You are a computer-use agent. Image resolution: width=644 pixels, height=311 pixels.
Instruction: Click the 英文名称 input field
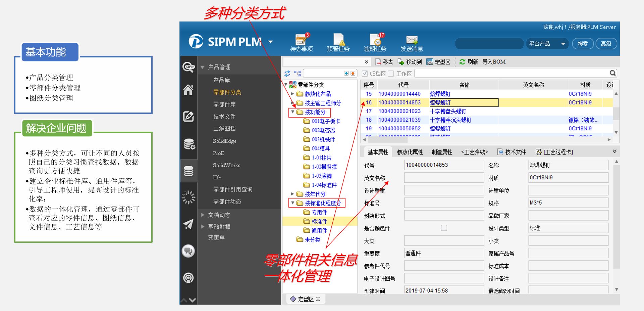[444, 178]
